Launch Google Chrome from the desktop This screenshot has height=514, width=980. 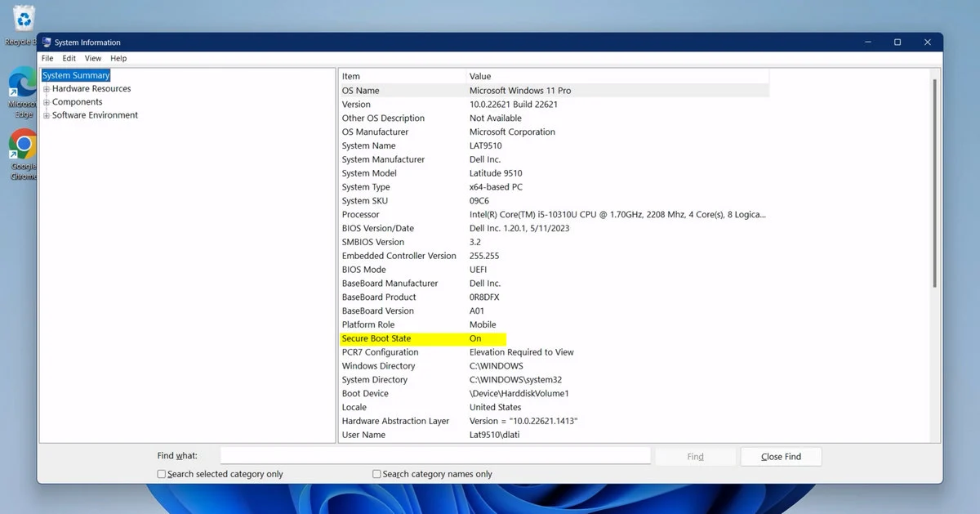pos(23,154)
